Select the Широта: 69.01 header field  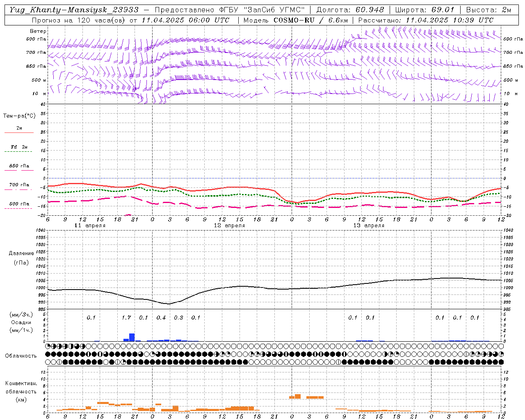tap(425, 9)
